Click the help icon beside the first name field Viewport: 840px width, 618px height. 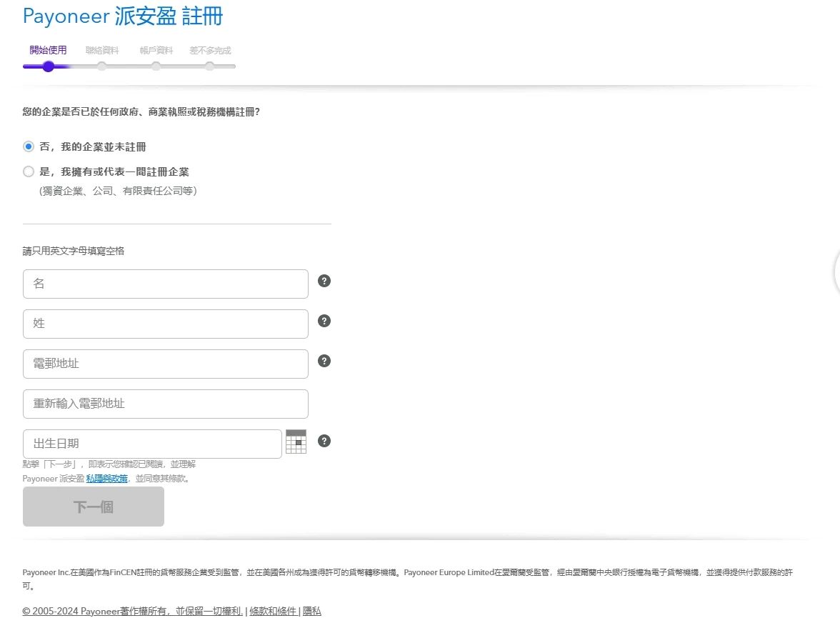(324, 281)
